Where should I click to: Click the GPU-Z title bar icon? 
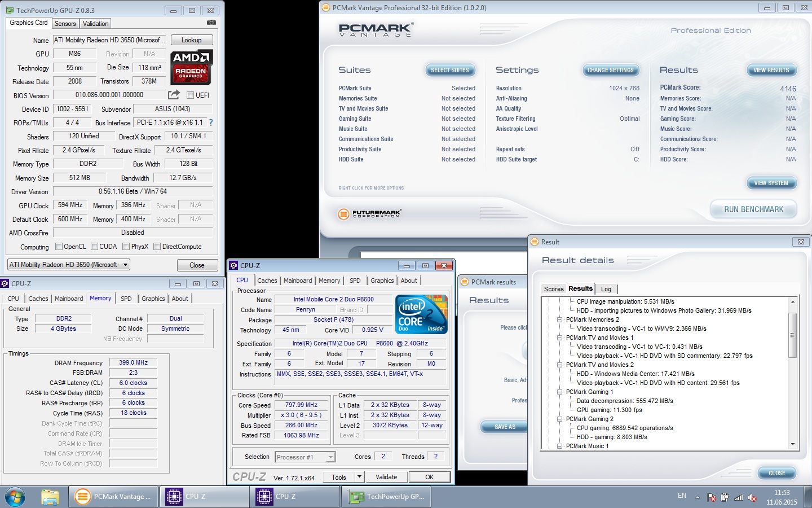[10, 10]
